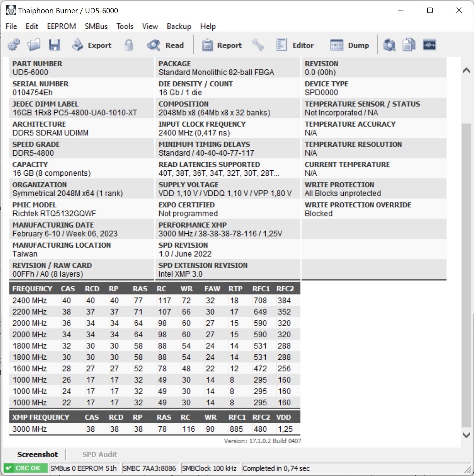Click the capacity value "16 GB (8 components)"

pyautogui.click(x=51, y=173)
